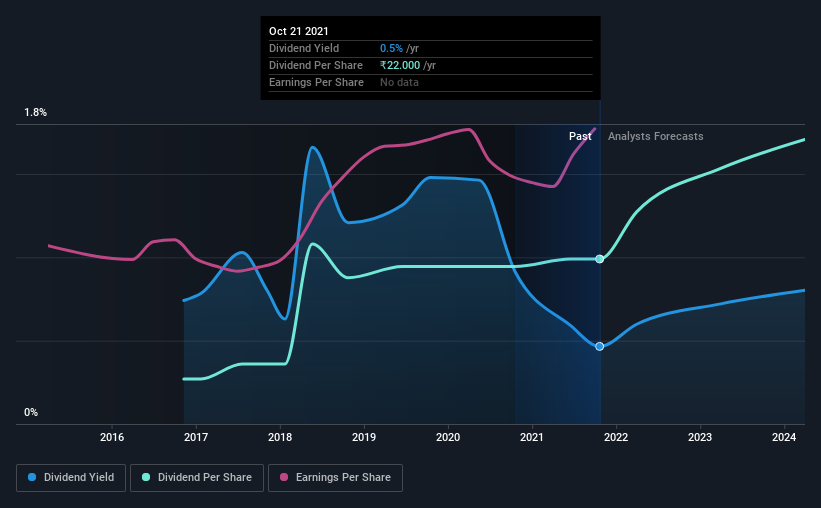Image resolution: width=821 pixels, height=508 pixels.
Task: Click the 2019 x-axis label
Action: (x=364, y=437)
